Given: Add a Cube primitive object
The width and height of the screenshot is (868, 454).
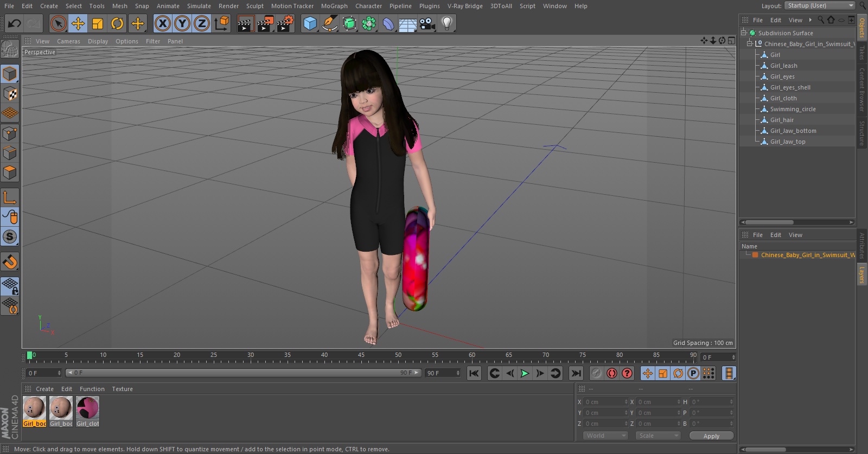Looking at the screenshot, I should [x=310, y=23].
